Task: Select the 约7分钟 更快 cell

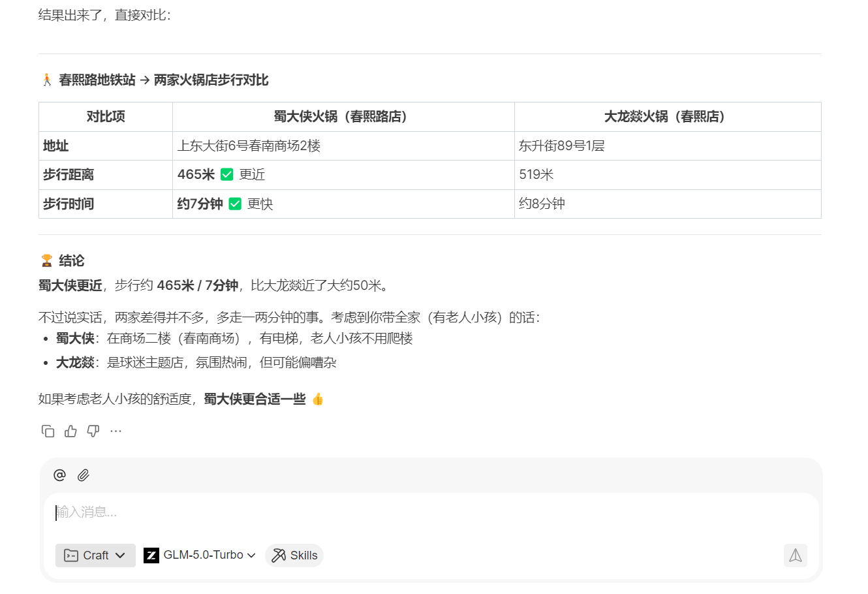Action: [x=344, y=204]
